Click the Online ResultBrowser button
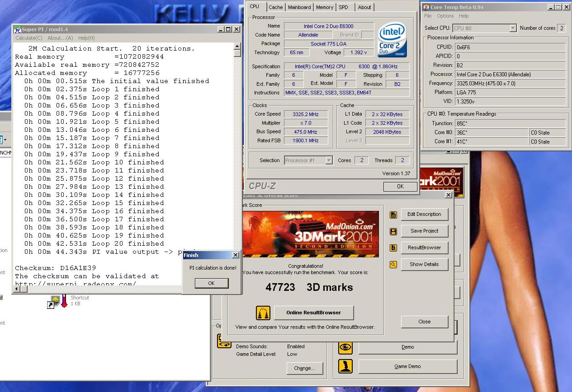572x392 pixels. pos(313,313)
